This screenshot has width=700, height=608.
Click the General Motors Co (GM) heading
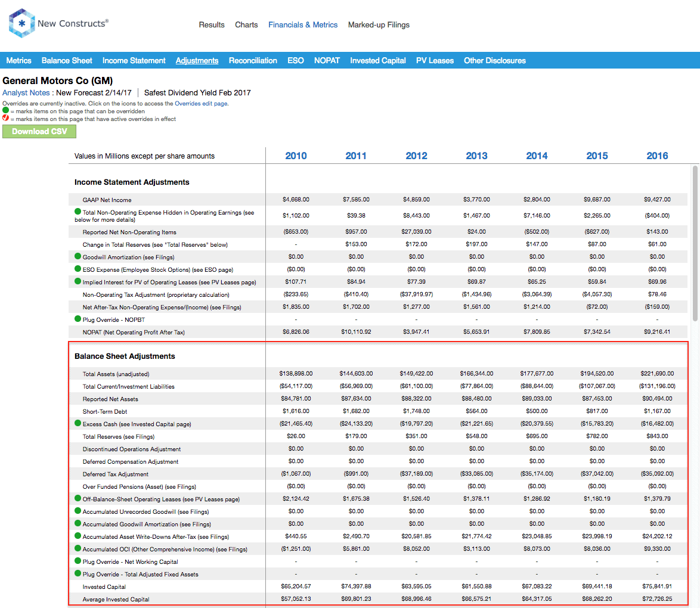pos(58,81)
